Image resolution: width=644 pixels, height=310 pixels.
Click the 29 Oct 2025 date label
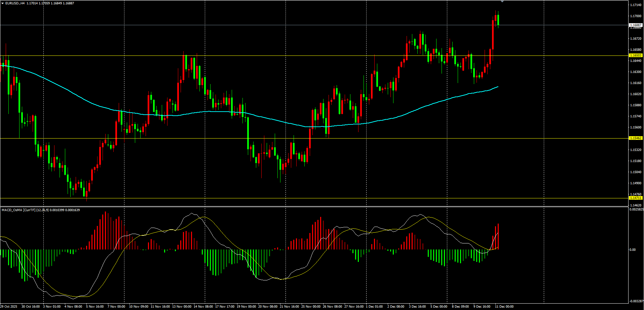pyautogui.click(x=9, y=306)
